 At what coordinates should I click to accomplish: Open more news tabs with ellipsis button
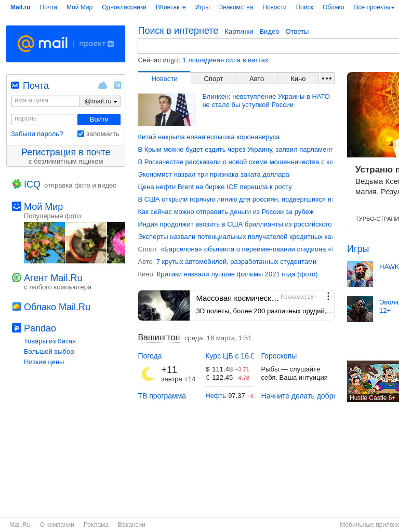(327, 78)
